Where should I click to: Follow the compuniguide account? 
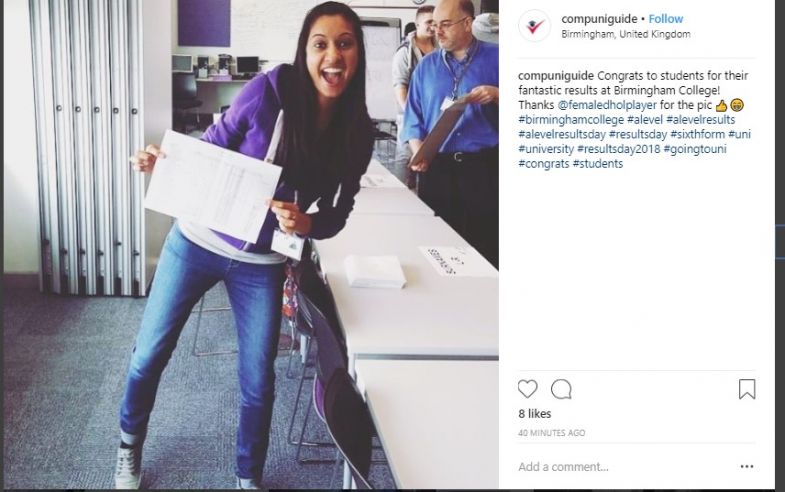665,19
